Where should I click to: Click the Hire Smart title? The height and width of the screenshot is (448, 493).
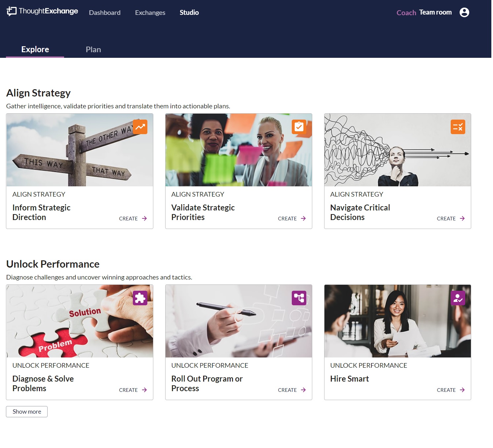(x=350, y=379)
